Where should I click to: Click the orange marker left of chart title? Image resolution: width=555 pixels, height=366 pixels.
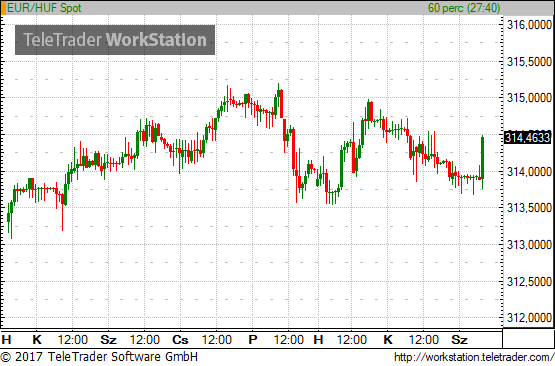[x=4, y=8]
